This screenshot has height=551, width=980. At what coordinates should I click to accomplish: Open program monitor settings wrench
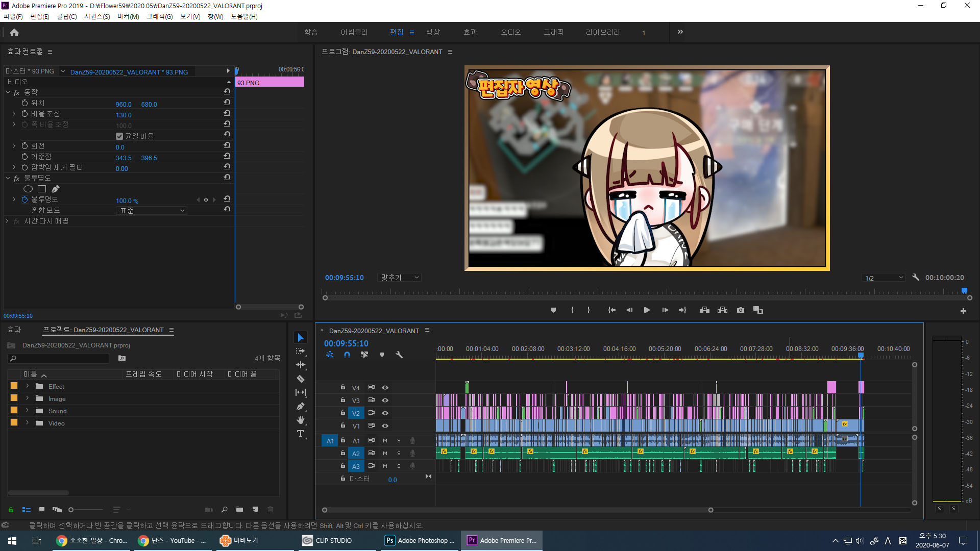[916, 278]
